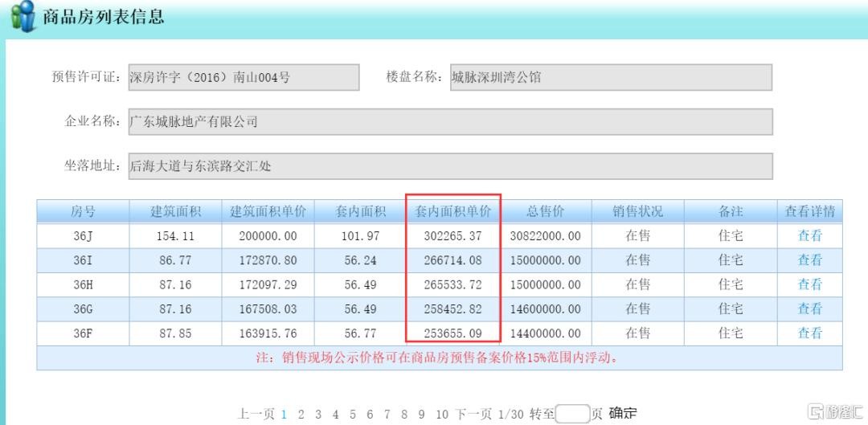
Task: Select the 企业名称 field
Action: click(449, 122)
